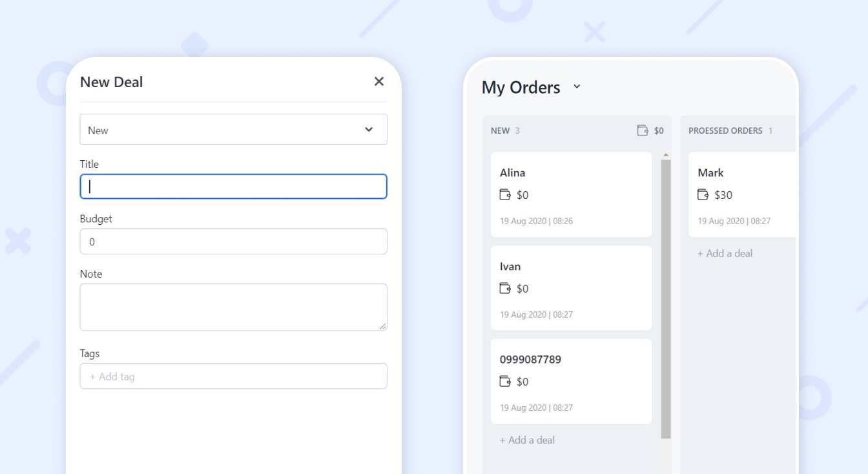Click the wallet icon on Alina's card

tap(506, 194)
